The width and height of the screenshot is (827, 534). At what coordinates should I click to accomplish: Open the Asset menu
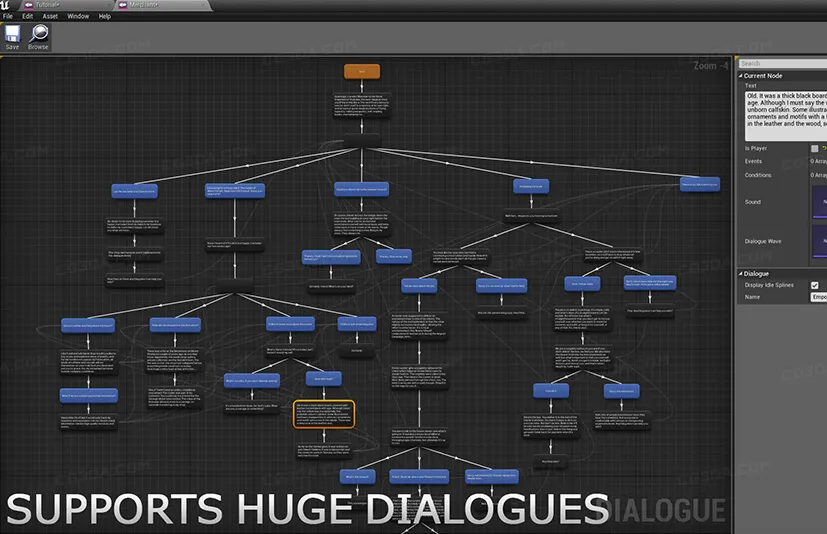[x=50, y=16]
